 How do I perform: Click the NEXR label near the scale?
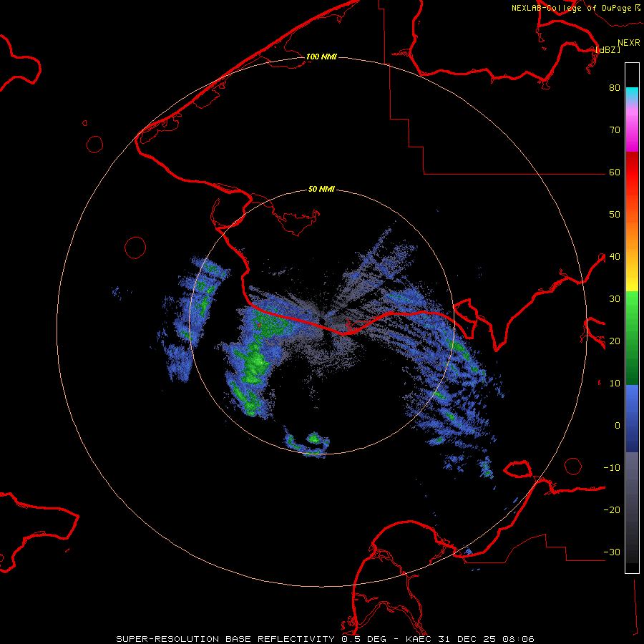[629, 43]
